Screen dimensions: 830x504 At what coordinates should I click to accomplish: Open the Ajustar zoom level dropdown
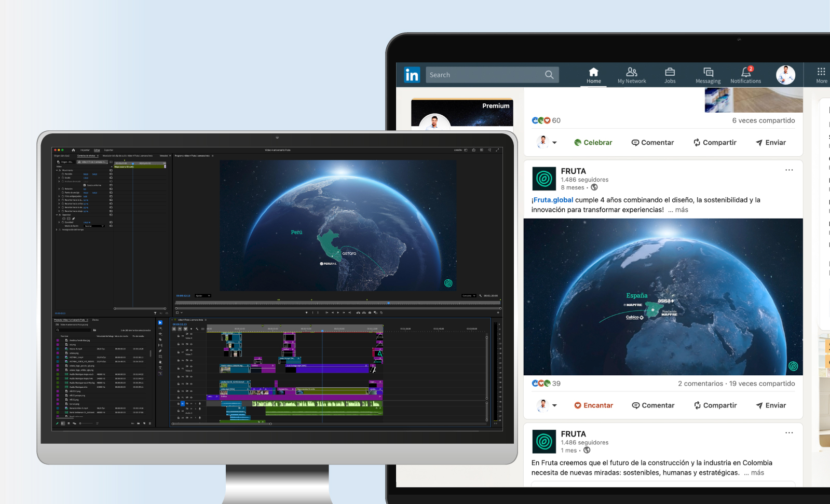pos(202,296)
